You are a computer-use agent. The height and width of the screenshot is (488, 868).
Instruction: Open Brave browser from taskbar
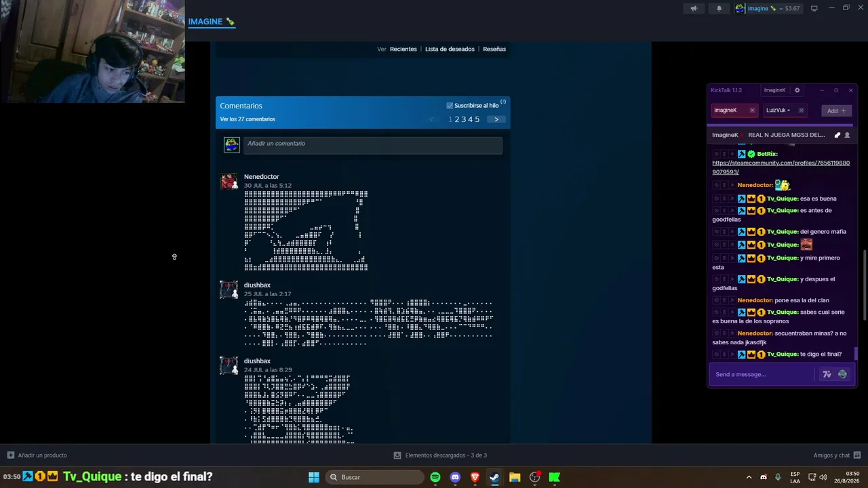[475, 477]
